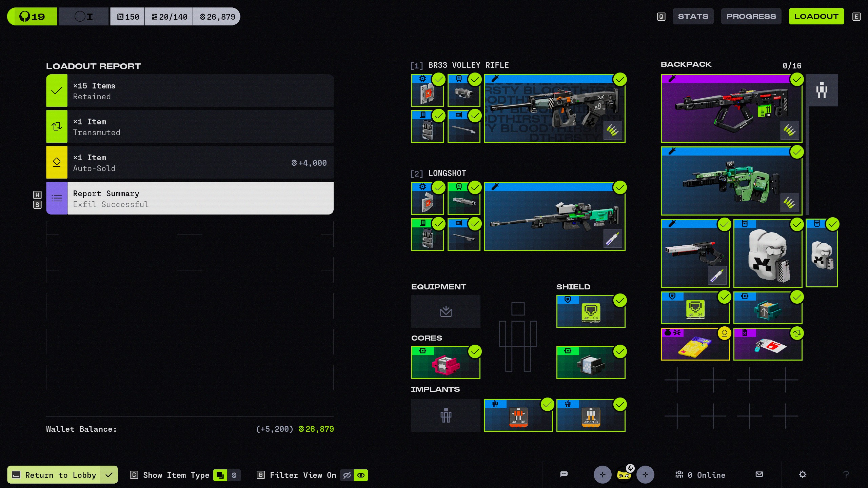The width and height of the screenshot is (868, 488).
Task: Expand the x15 Items Retained row
Action: click(190, 91)
